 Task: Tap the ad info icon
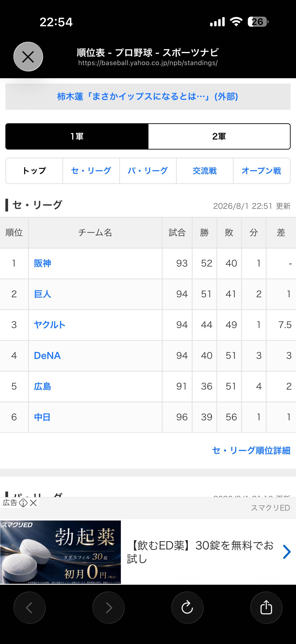coord(23,503)
